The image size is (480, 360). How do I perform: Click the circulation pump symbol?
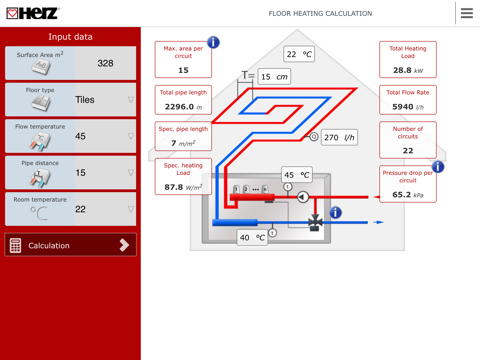pos(303,197)
